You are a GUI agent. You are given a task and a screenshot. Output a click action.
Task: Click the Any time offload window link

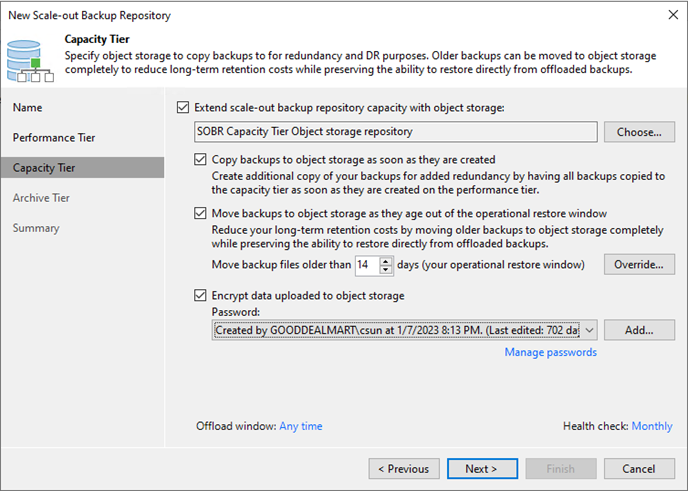[301, 426]
